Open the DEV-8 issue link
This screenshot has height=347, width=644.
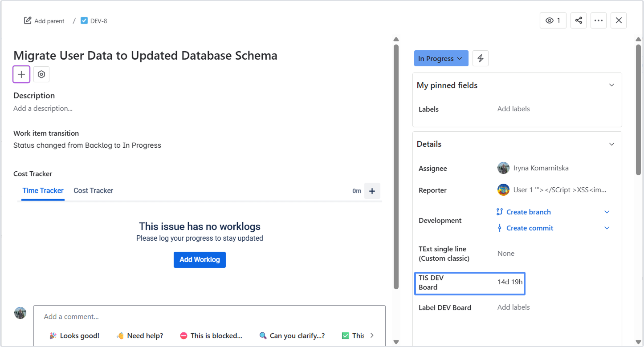point(98,21)
